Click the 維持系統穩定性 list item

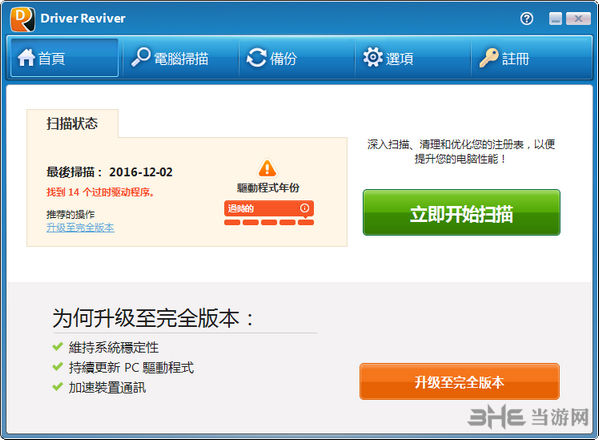113,348
